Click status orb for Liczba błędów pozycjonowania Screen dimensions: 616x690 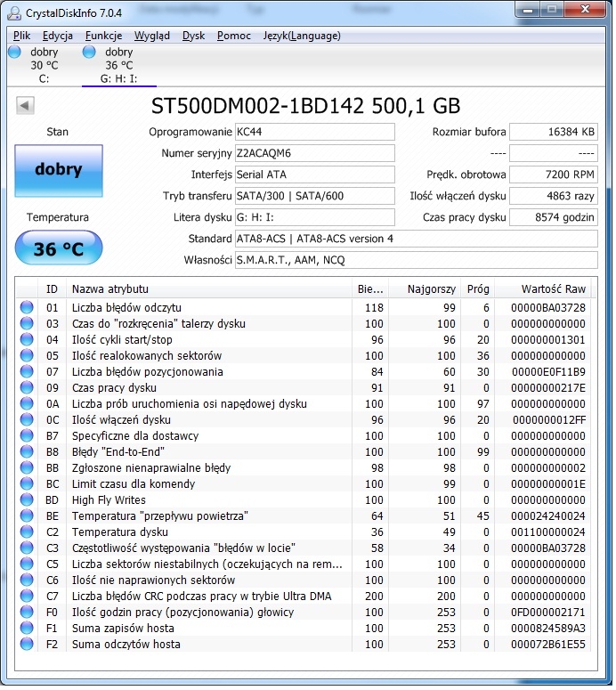tap(27, 371)
